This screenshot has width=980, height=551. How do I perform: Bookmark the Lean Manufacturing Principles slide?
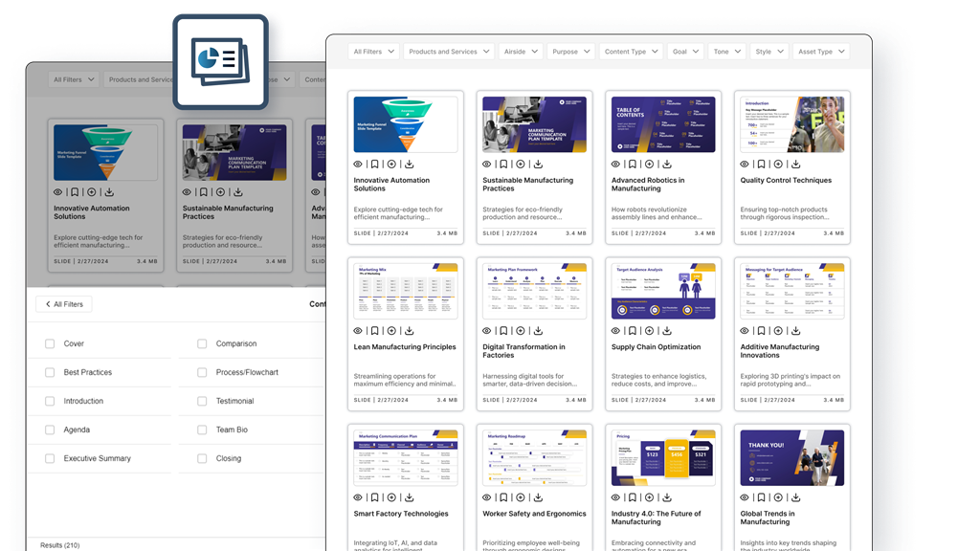pyautogui.click(x=375, y=331)
